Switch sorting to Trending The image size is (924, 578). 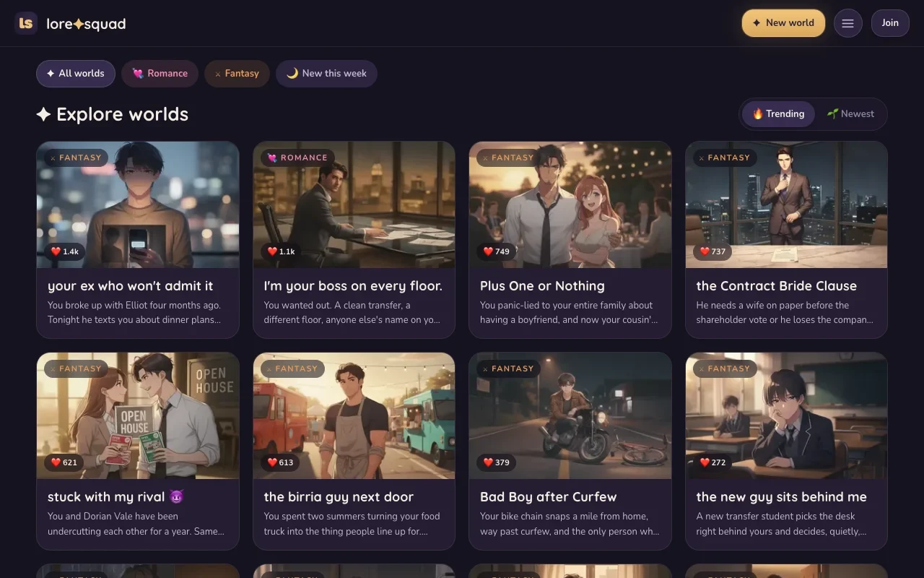click(x=778, y=114)
